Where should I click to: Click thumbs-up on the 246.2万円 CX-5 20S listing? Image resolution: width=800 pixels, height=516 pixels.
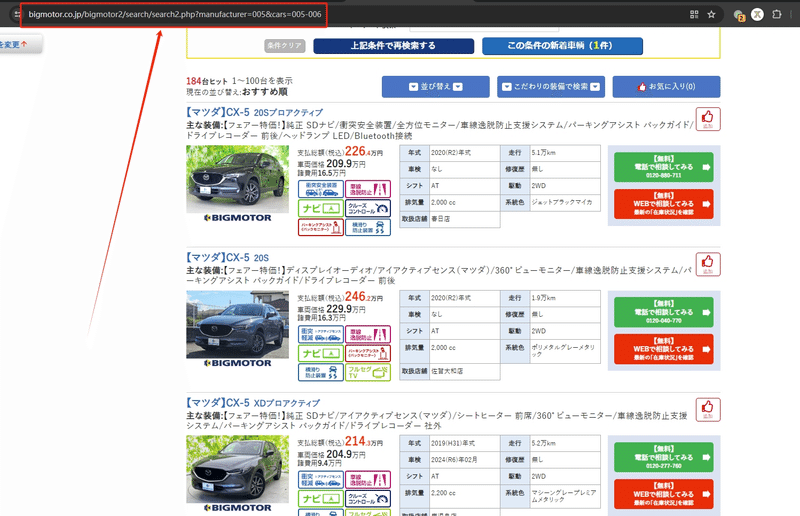click(x=708, y=264)
